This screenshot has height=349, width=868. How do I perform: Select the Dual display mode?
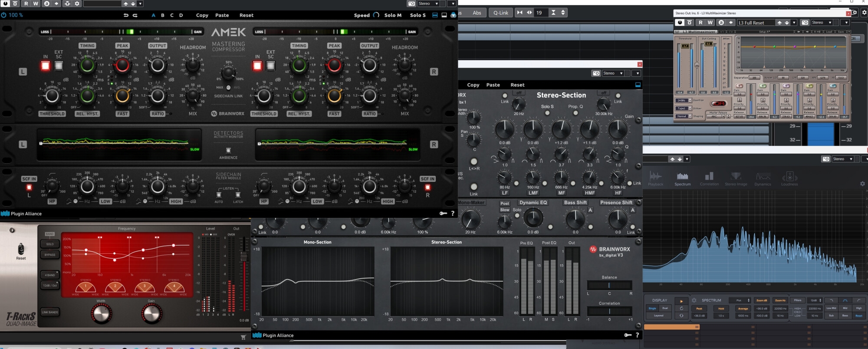click(665, 308)
